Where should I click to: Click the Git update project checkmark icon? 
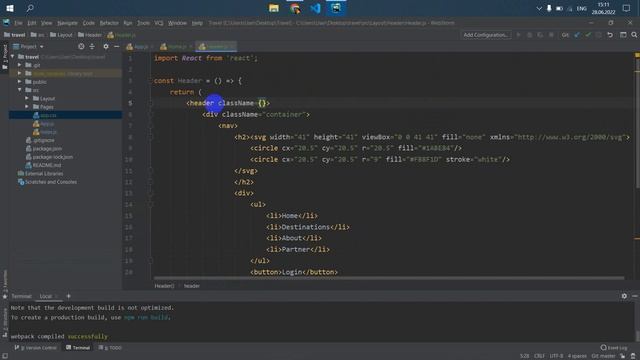(x=577, y=35)
